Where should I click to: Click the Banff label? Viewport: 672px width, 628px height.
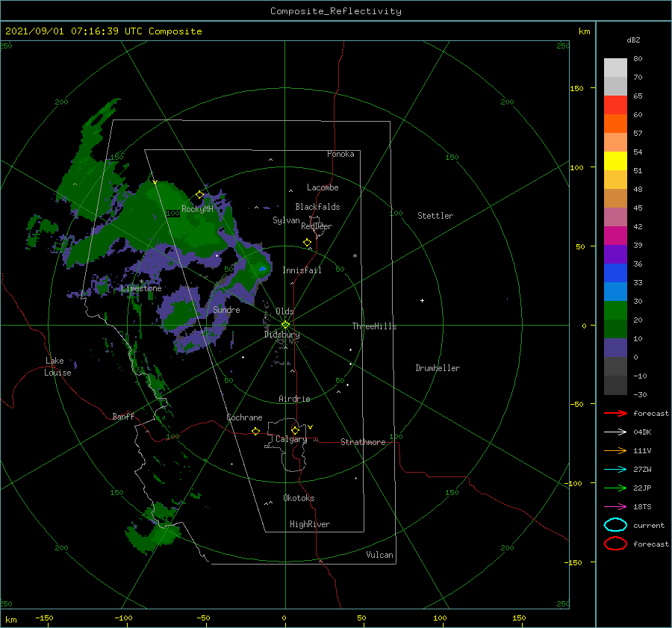pyautogui.click(x=123, y=416)
